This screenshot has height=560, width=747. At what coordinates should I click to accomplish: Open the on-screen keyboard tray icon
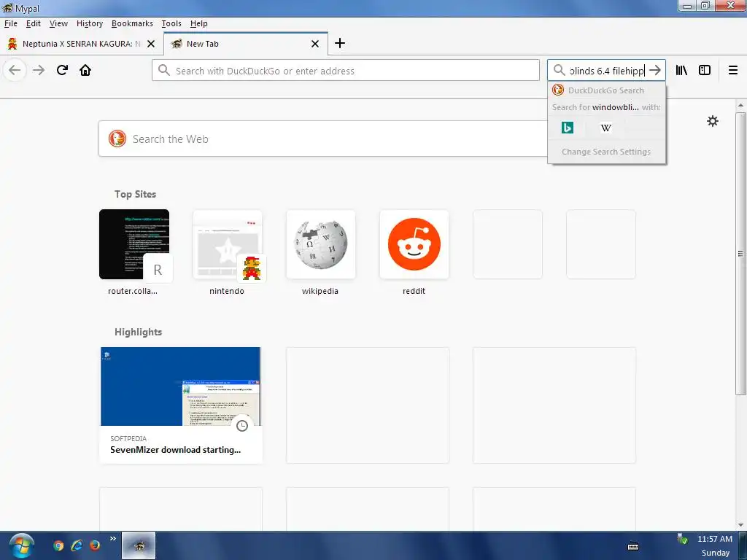pos(633,547)
